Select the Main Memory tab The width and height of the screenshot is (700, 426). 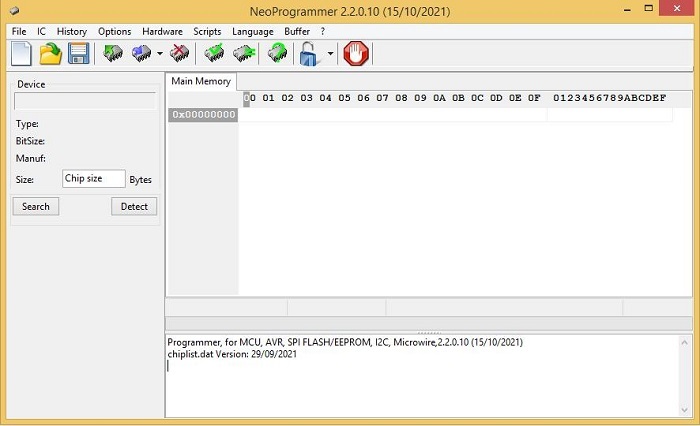[201, 81]
